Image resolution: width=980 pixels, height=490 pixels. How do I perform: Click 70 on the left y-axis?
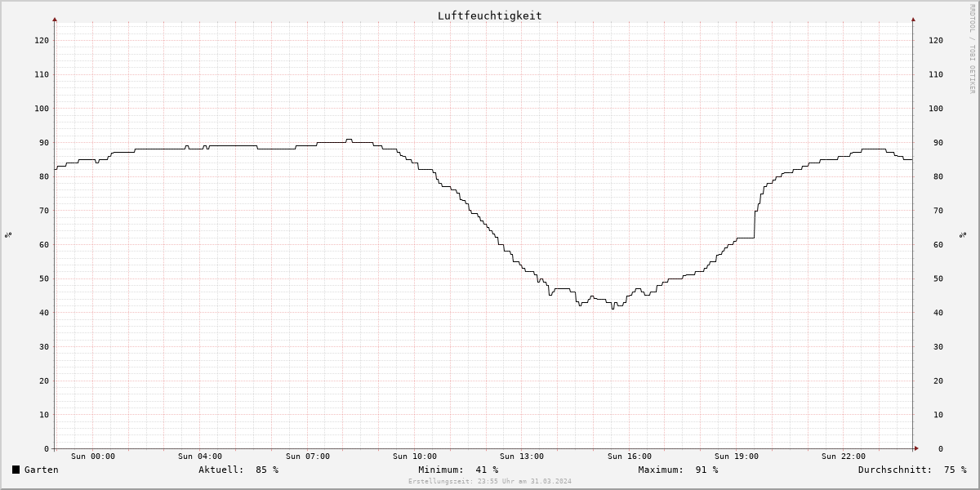coord(44,211)
